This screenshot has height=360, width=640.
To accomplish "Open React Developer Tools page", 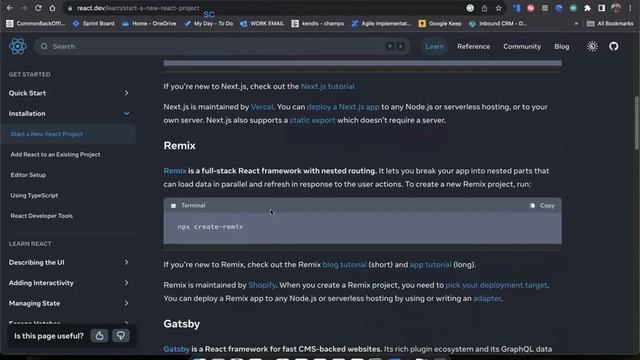I will coord(42,216).
